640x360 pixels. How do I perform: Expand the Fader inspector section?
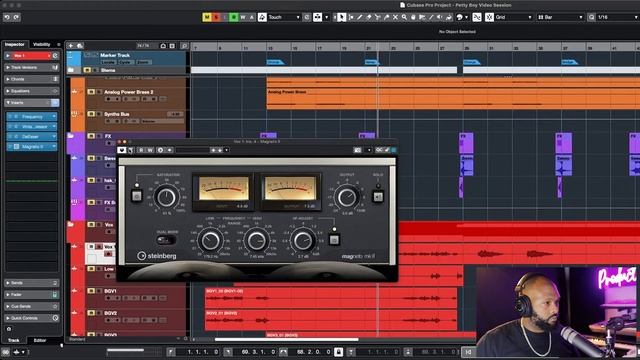pos(32,294)
